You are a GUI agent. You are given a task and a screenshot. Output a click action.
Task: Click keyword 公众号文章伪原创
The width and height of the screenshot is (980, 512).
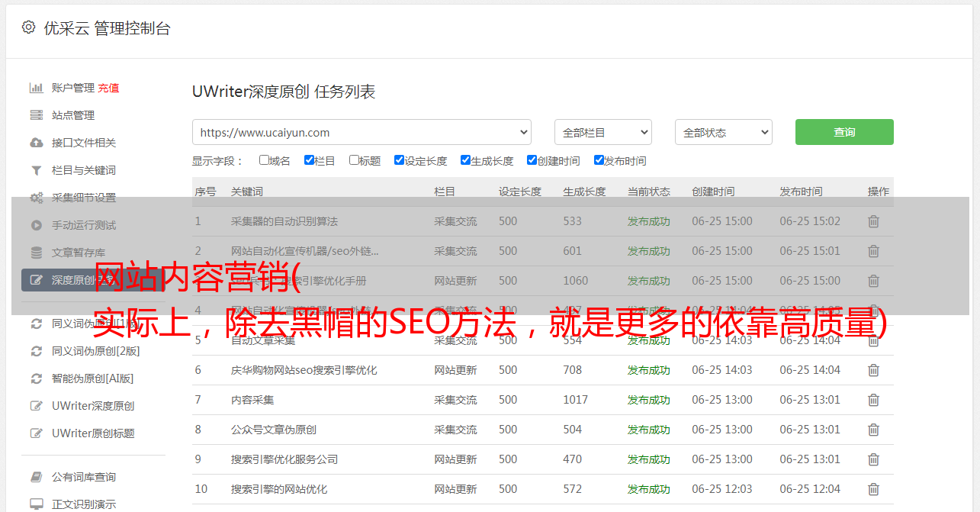pos(274,430)
